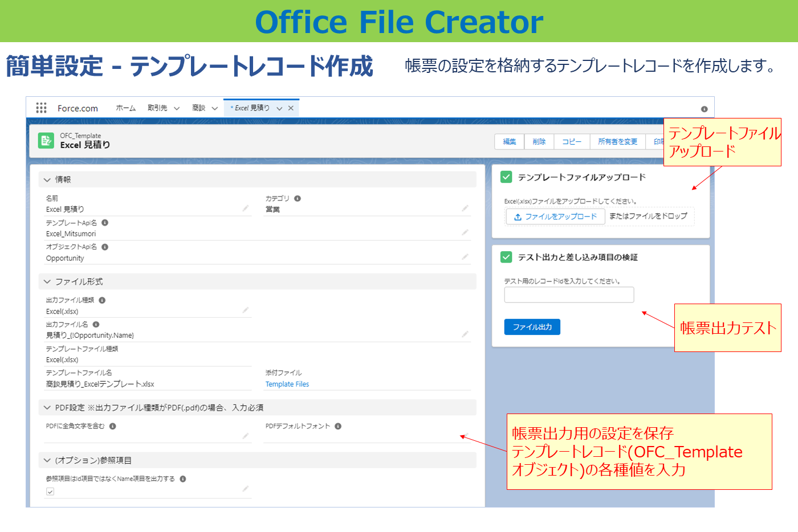
Task: Toggle テンプレートファイルアップロード green check
Action: point(506,177)
